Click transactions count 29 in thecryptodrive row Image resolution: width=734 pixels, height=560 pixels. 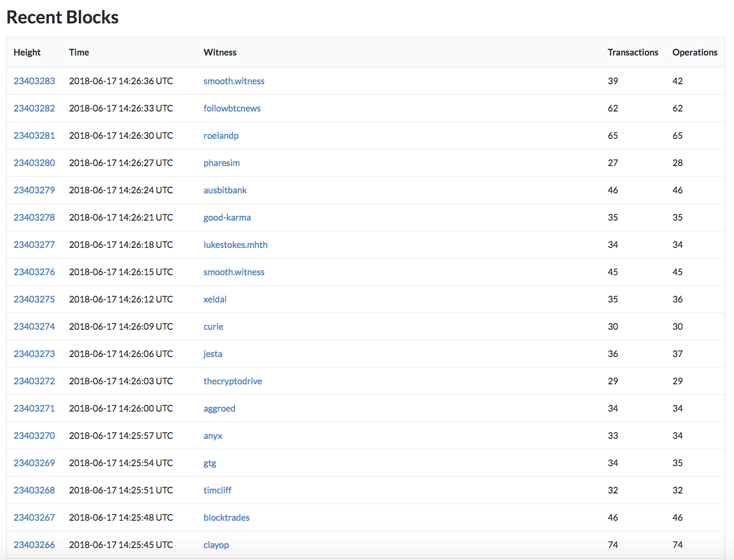(613, 381)
